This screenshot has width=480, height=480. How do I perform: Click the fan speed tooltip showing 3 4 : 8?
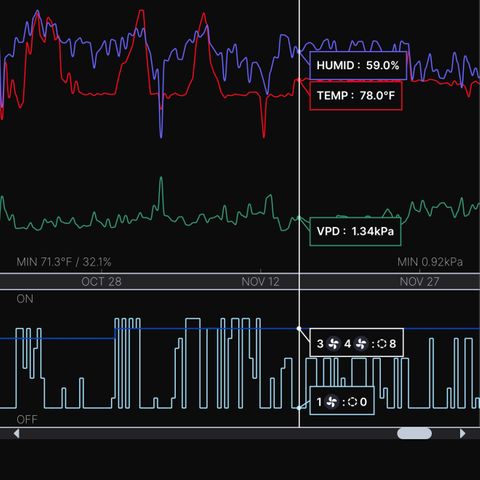pos(356,343)
